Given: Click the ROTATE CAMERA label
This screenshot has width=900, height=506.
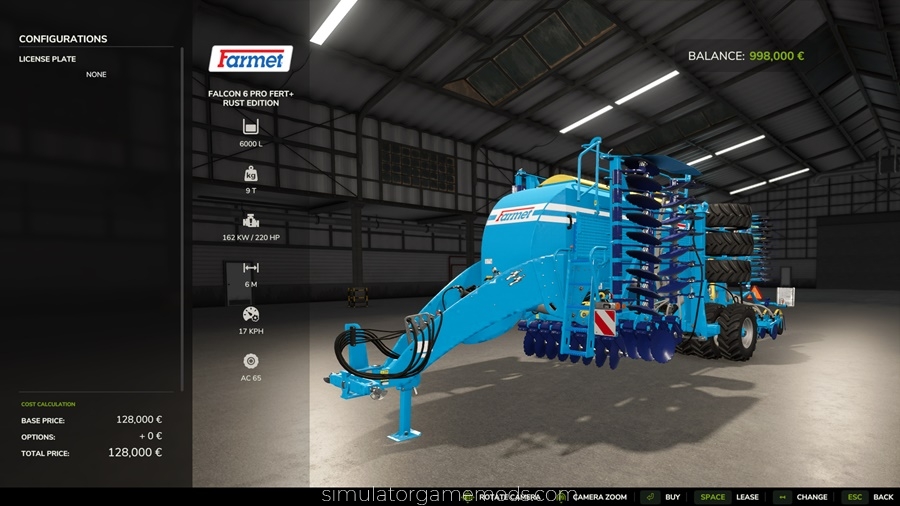Looking at the screenshot, I should [x=510, y=497].
